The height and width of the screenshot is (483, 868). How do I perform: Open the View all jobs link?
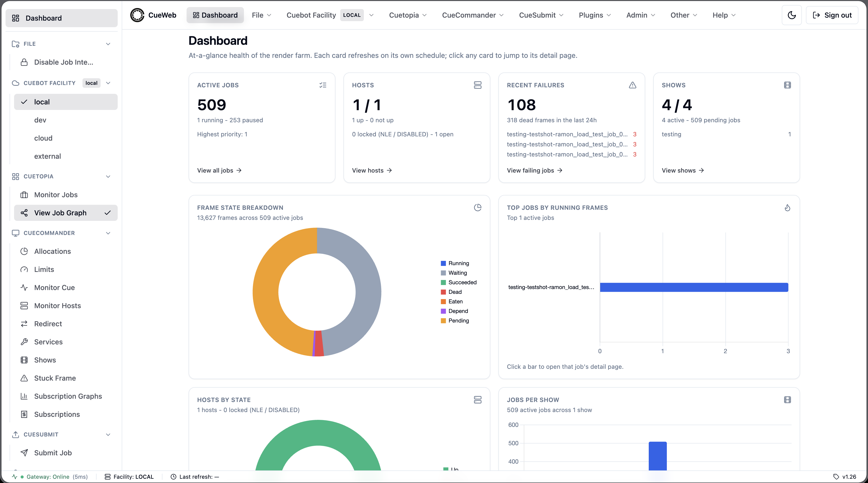coord(219,171)
